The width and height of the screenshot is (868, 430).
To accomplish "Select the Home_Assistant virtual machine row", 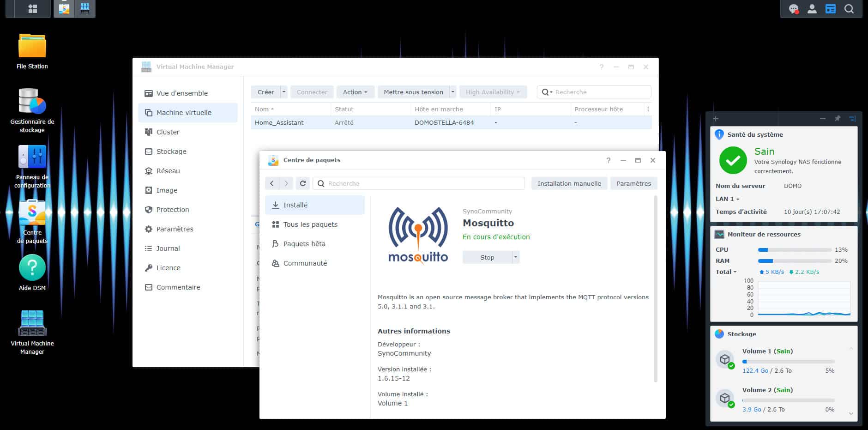I will 452,122.
